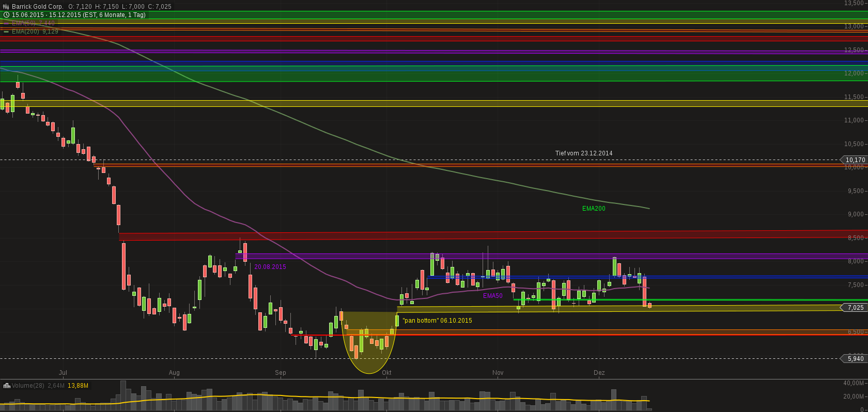Click the purple EMA(50) legend marker
Image resolution: width=868 pixels, height=412 pixels.
point(6,23)
